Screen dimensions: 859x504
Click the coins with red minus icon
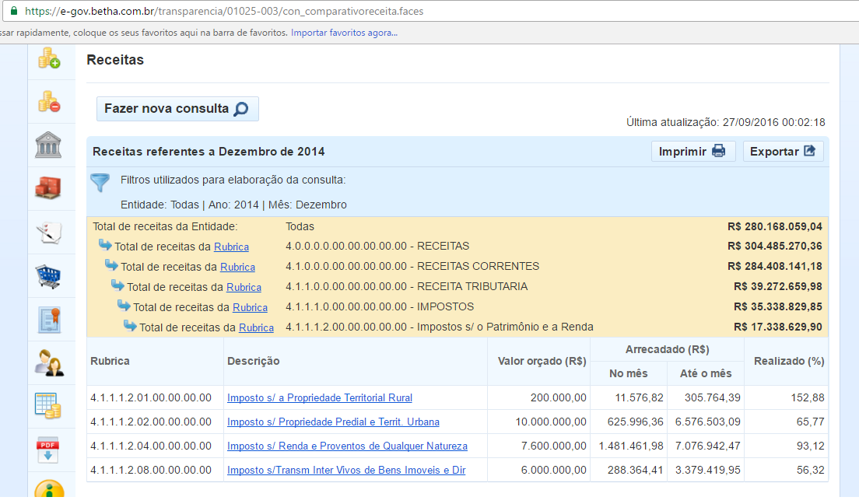(50, 101)
